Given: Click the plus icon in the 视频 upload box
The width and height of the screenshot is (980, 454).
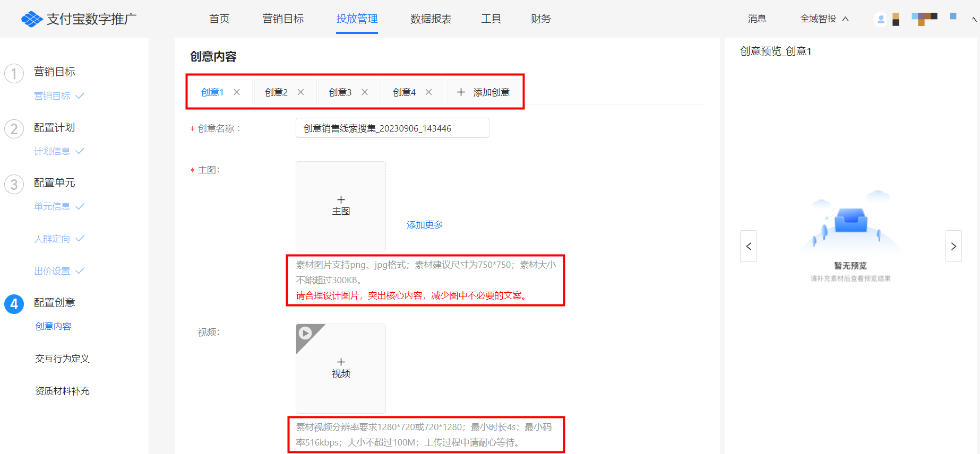Looking at the screenshot, I should pyautogui.click(x=341, y=362).
